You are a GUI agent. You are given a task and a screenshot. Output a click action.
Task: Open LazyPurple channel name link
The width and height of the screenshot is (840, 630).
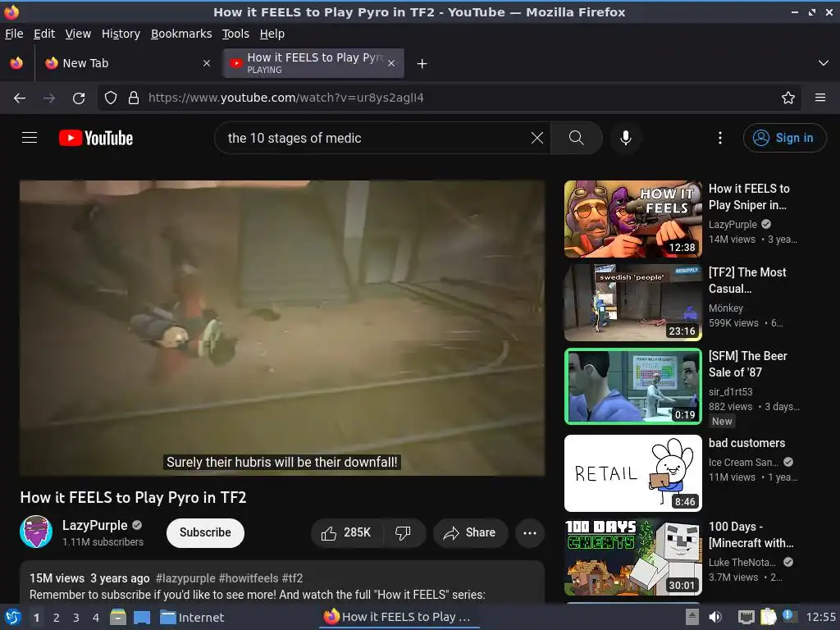pyautogui.click(x=95, y=526)
